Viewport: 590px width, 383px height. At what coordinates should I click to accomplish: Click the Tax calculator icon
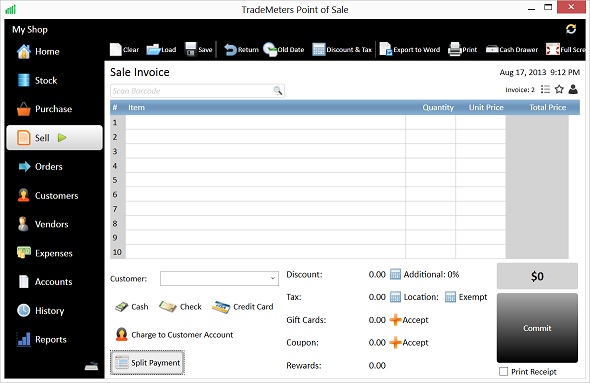(395, 297)
